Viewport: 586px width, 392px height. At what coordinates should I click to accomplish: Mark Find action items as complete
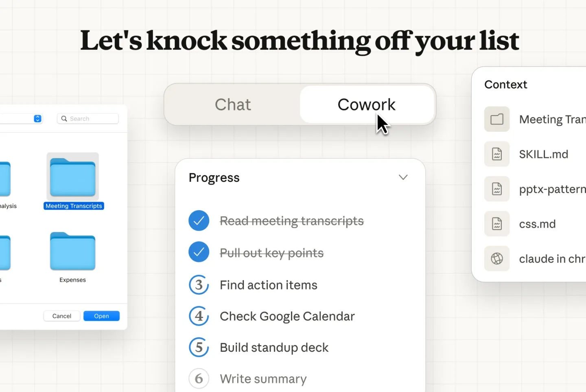point(199,285)
